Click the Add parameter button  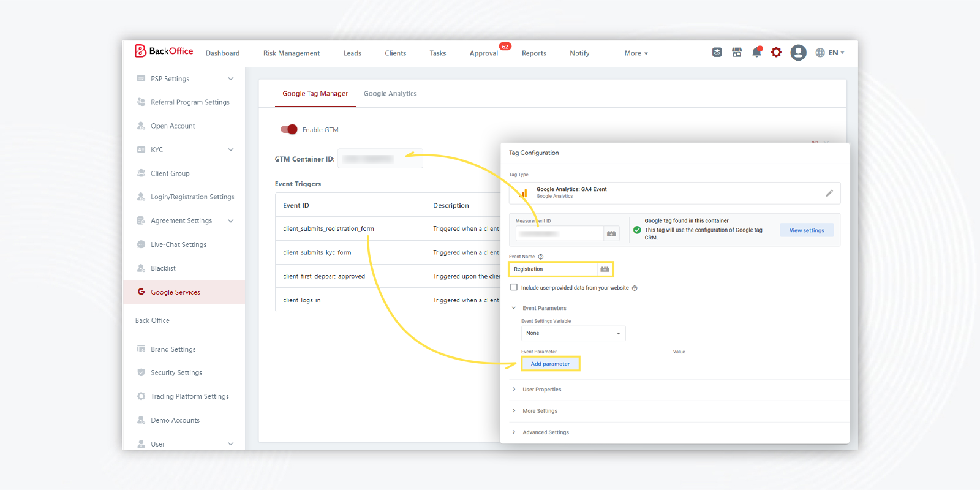point(550,364)
